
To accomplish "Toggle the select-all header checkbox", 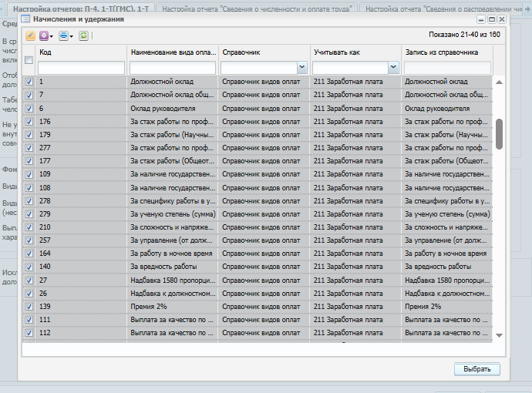I will [x=29, y=60].
